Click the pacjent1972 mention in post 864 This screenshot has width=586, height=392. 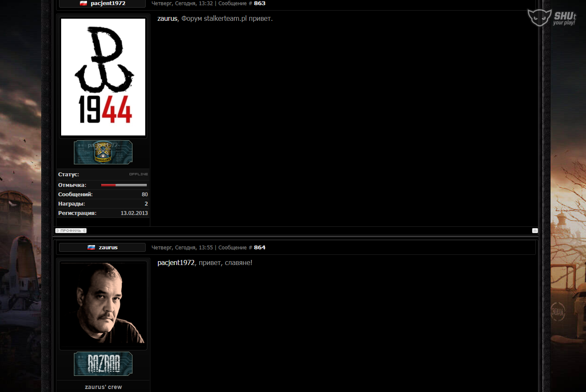coord(176,263)
